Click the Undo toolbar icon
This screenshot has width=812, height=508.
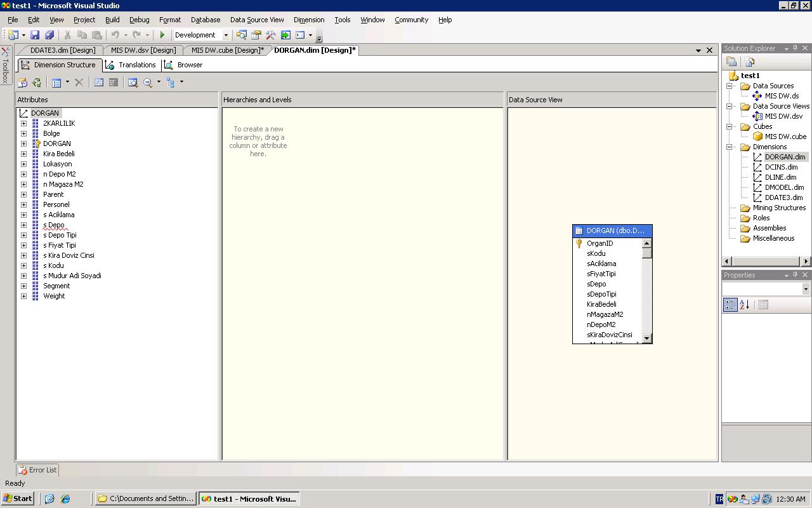pos(115,35)
